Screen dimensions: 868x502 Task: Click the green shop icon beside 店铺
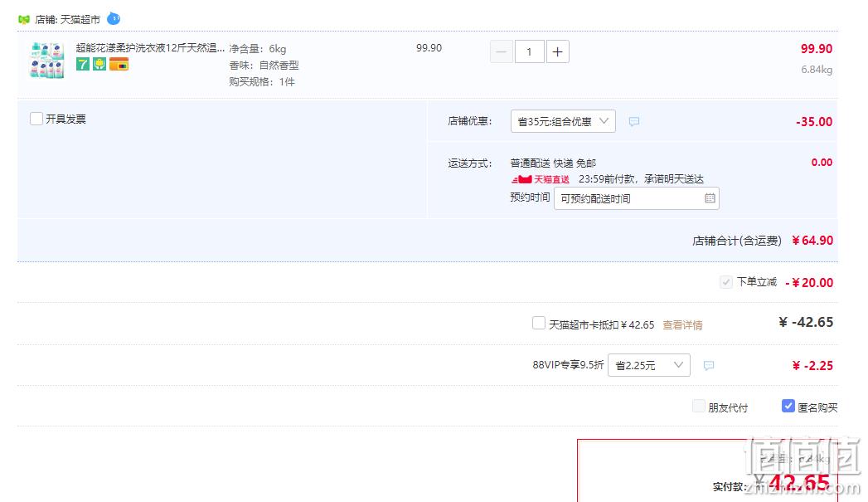[x=24, y=19]
